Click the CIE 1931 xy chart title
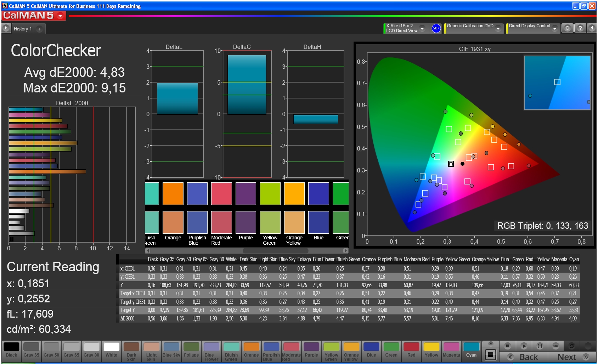Viewport: 598px width, 364px height. coord(475,49)
